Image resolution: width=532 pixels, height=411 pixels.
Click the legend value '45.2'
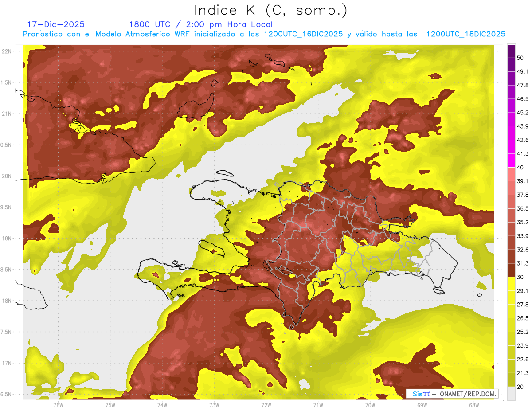pyautogui.click(x=523, y=113)
